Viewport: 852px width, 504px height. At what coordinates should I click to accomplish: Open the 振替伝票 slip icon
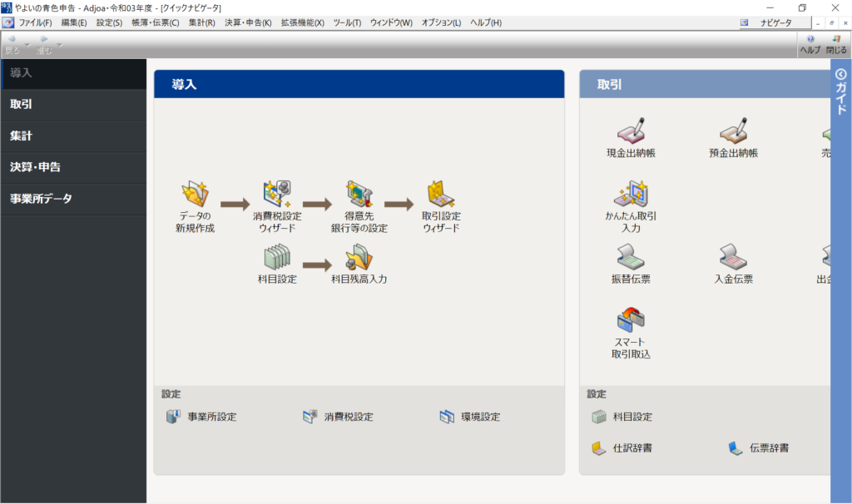pos(631,257)
